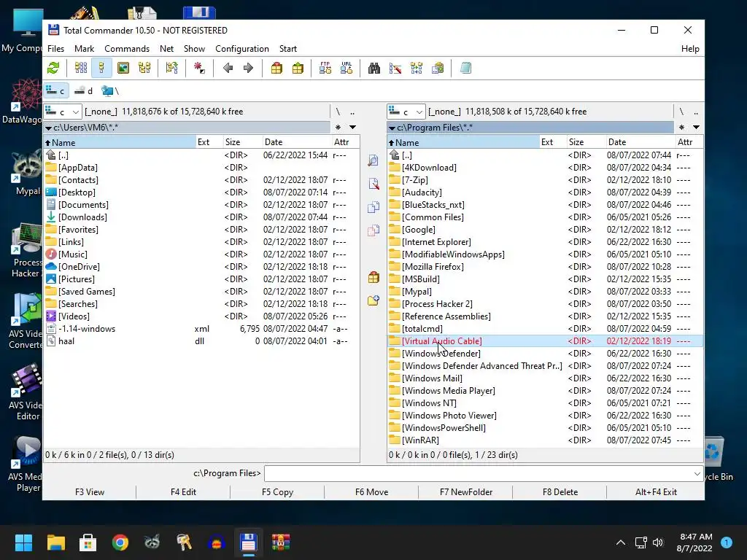Switch to Brief view mode icon

81,68
